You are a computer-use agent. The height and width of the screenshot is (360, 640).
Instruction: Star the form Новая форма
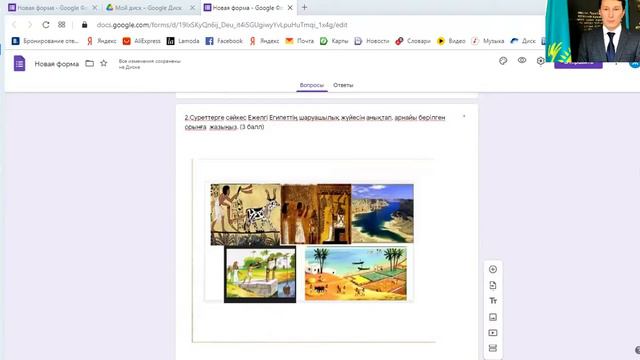coord(104,63)
